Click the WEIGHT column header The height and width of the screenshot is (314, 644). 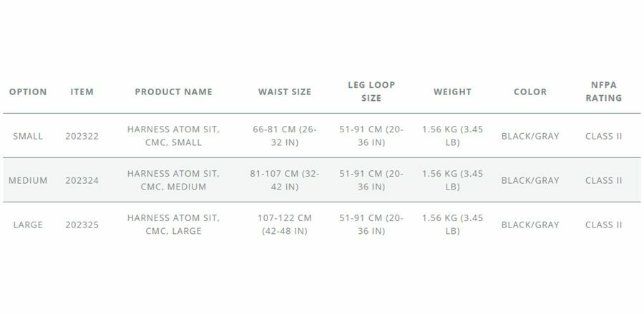click(452, 92)
